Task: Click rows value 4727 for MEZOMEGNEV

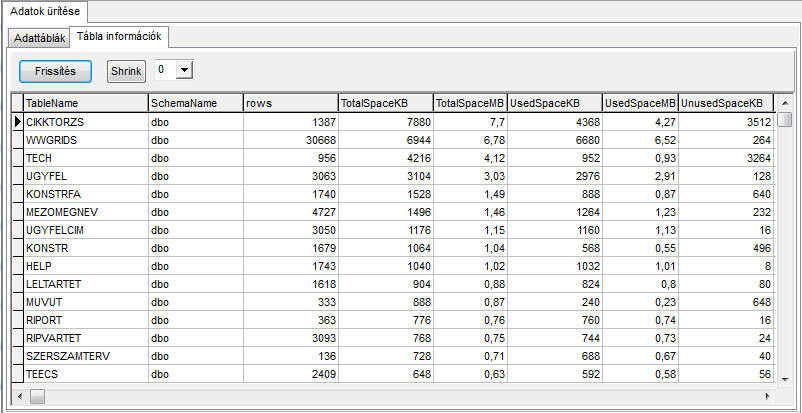Action: click(291, 212)
